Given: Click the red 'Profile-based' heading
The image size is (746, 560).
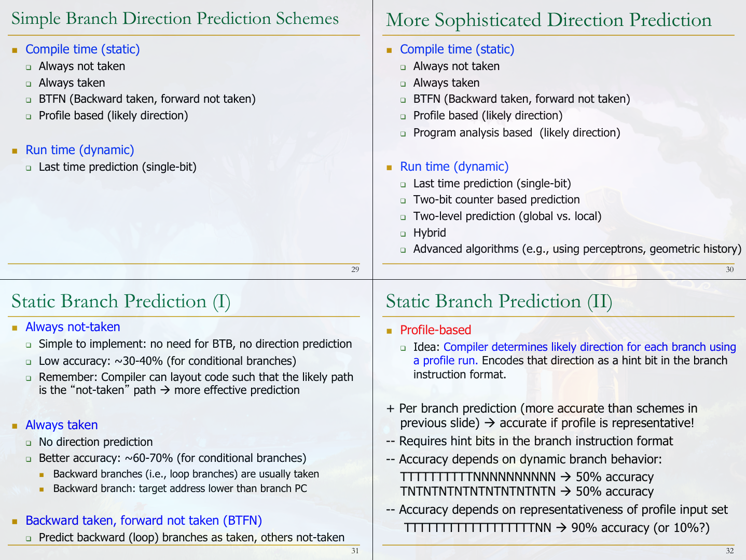Looking at the screenshot, I should point(435,330).
